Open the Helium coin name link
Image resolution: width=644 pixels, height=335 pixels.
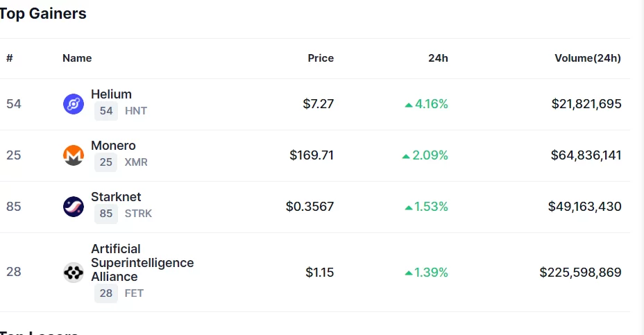pos(111,94)
